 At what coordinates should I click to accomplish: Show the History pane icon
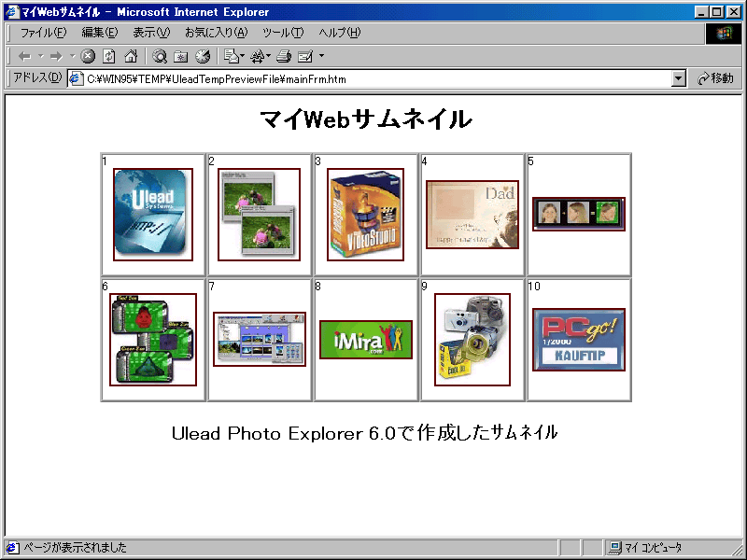(x=203, y=56)
